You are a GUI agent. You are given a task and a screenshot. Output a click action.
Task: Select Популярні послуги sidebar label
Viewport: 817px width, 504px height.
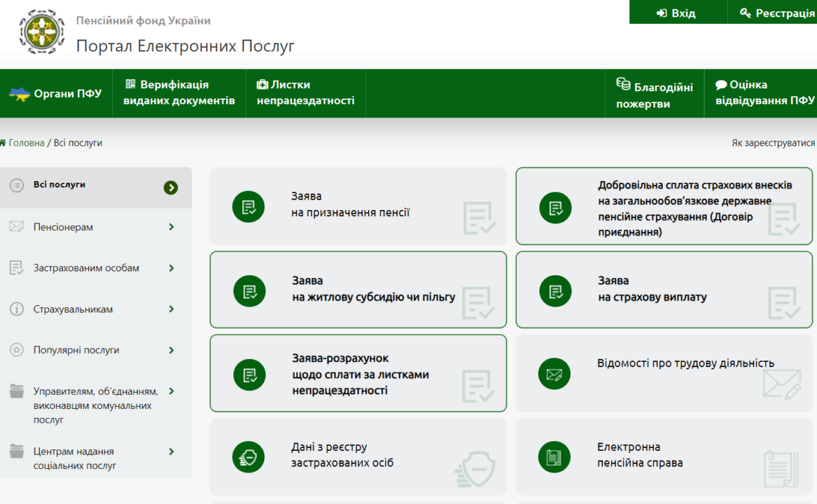click(x=76, y=350)
